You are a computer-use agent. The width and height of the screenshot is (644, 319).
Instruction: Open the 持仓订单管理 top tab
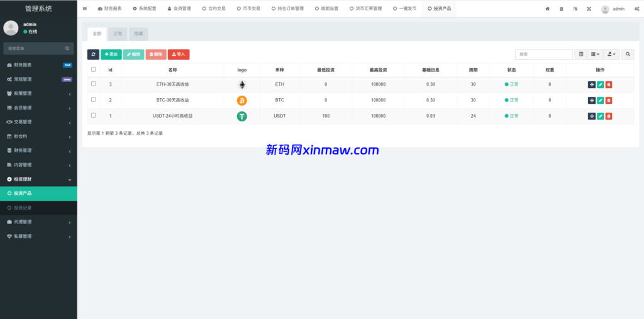pos(287,9)
